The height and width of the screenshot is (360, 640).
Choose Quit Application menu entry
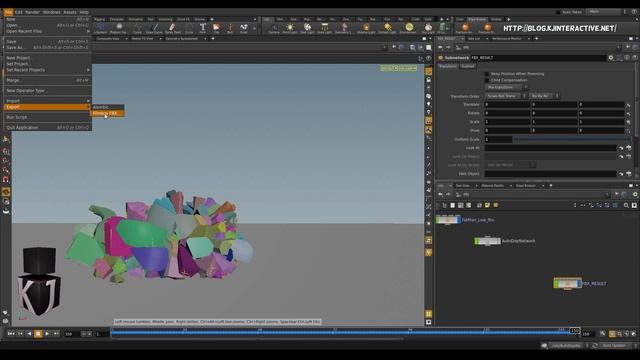pos(47,128)
